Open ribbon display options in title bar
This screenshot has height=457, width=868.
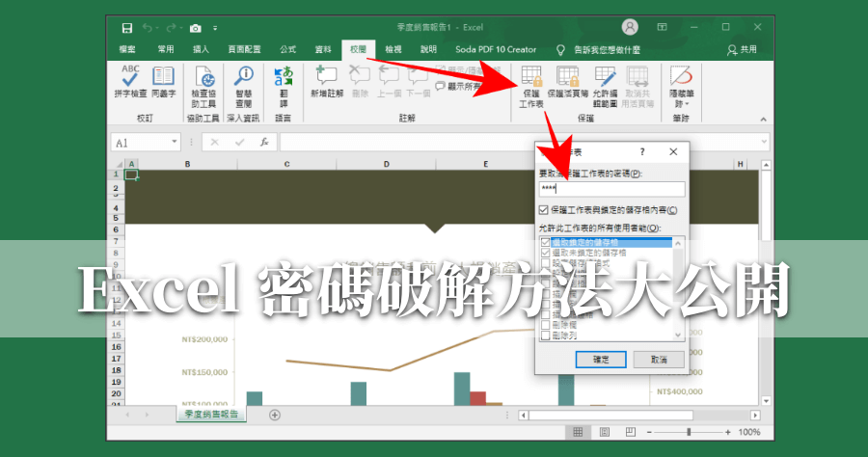click(662, 27)
